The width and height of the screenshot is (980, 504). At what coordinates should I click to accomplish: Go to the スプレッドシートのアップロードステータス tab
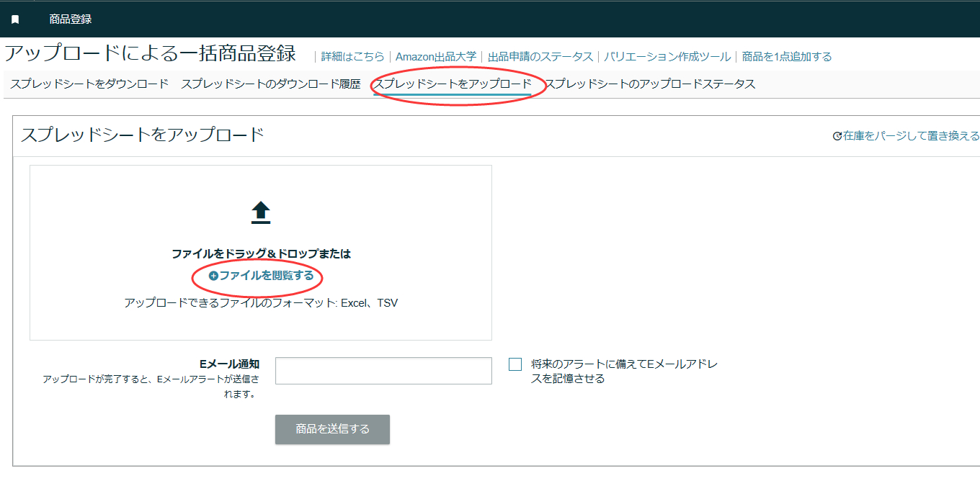point(650,84)
